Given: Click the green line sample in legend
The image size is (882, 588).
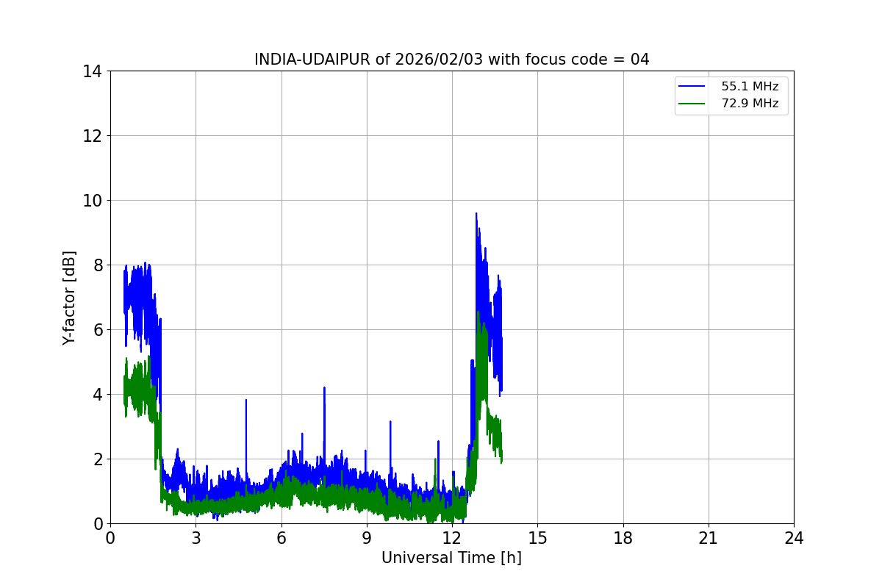Looking at the screenshot, I should click(692, 104).
